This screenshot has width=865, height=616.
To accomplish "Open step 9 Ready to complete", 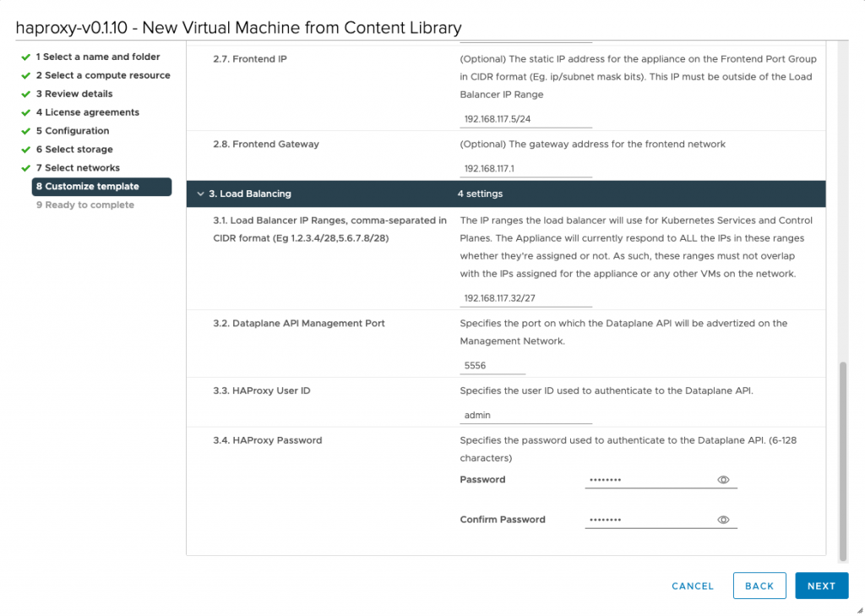I will 84,205.
